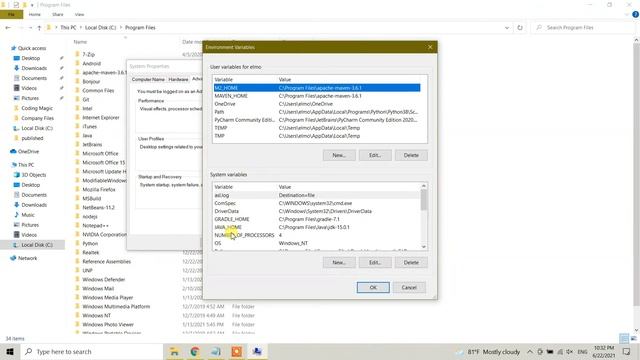Click New under System variables
This screenshot has height=360, width=640.
tap(339, 262)
